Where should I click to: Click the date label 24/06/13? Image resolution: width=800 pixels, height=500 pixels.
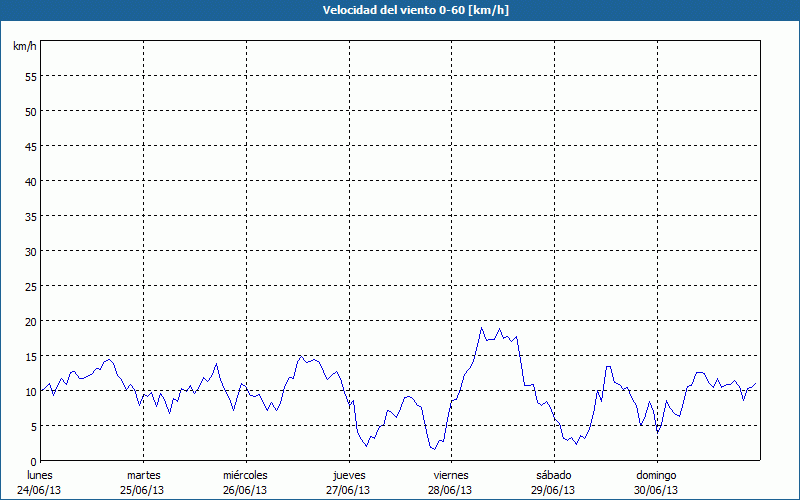coord(40,490)
